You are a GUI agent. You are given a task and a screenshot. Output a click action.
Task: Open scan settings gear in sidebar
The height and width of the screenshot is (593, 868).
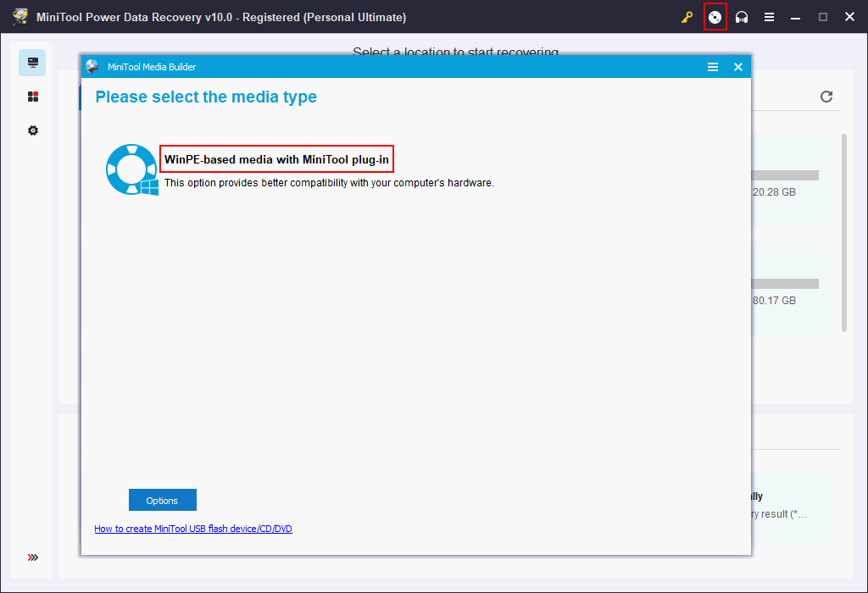pos(33,130)
